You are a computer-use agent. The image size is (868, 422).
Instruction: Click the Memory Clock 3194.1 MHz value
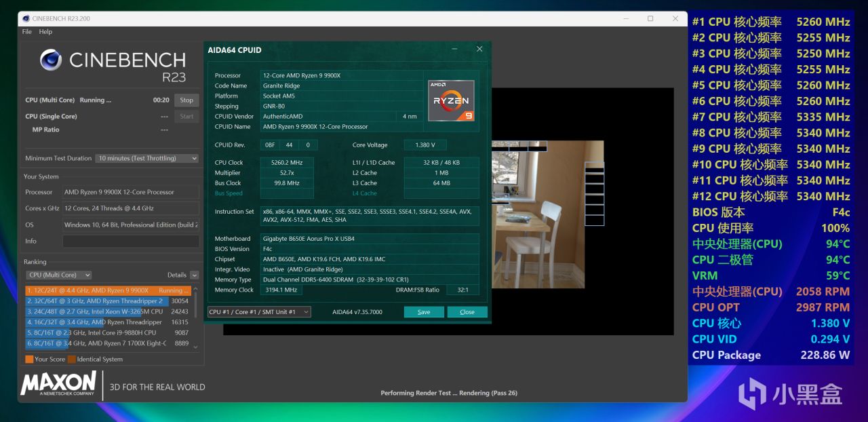tap(281, 290)
